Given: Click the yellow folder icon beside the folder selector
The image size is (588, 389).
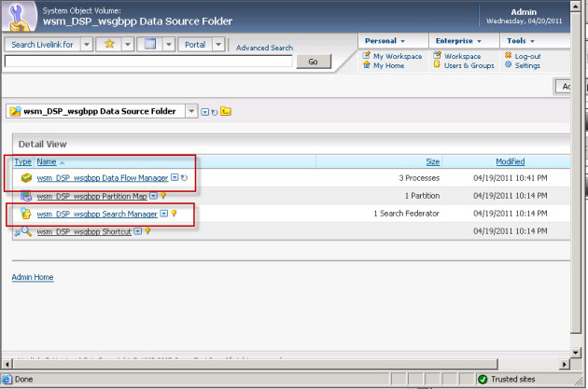Looking at the screenshot, I should 226,111.
